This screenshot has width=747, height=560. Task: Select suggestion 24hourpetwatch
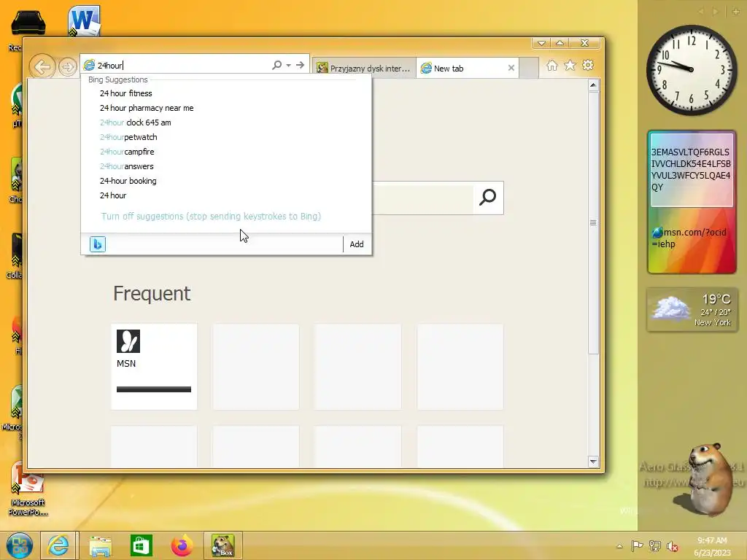coord(226,137)
